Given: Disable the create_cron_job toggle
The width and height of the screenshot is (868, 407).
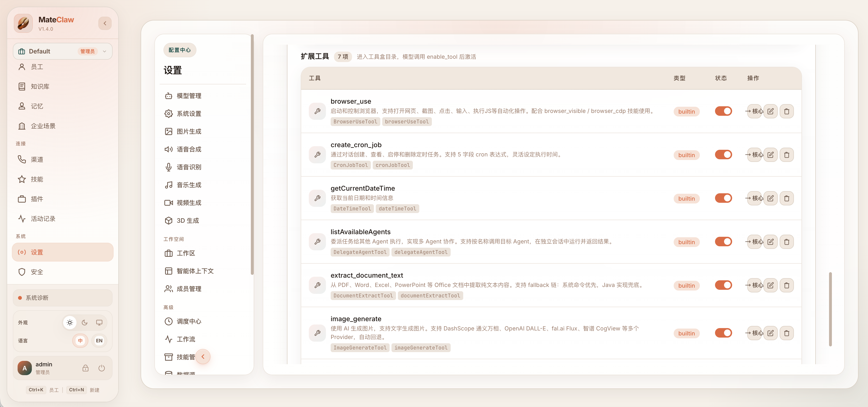Looking at the screenshot, I should [x=723, y=155].
